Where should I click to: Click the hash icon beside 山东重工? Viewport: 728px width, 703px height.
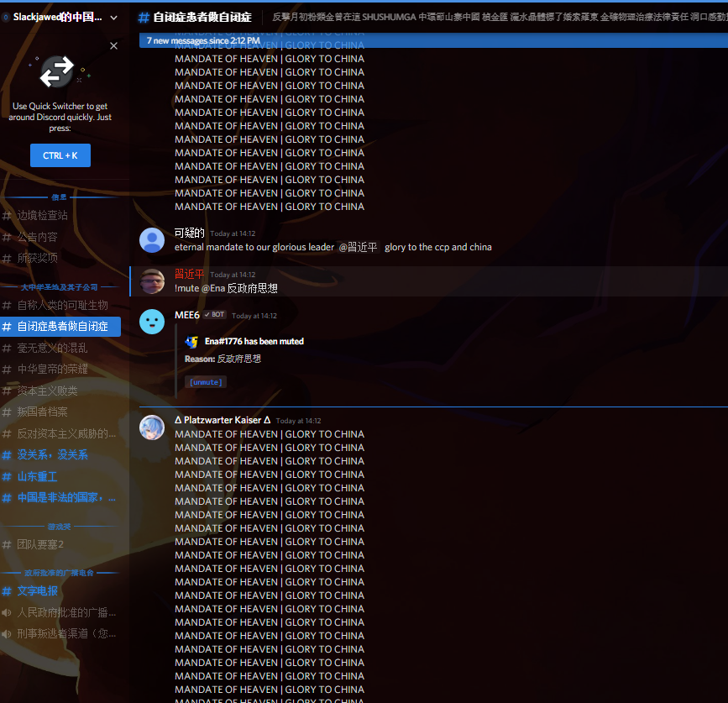click(7, 476)
